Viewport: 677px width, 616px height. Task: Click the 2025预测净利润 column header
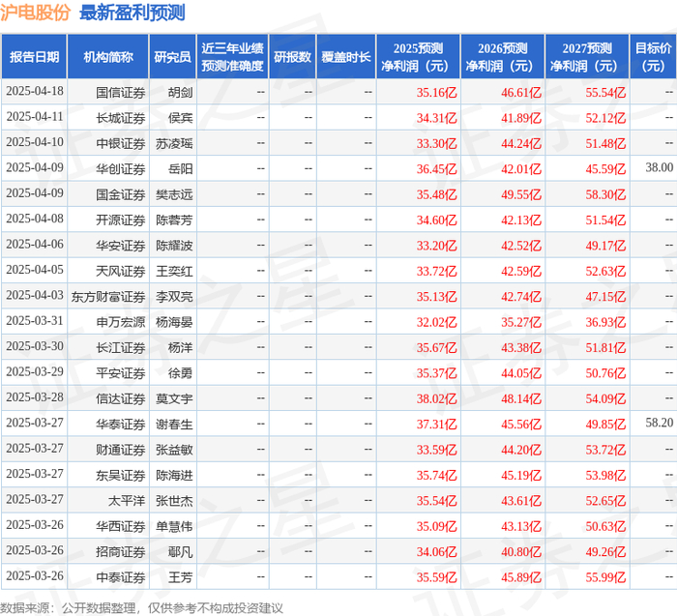418,57
